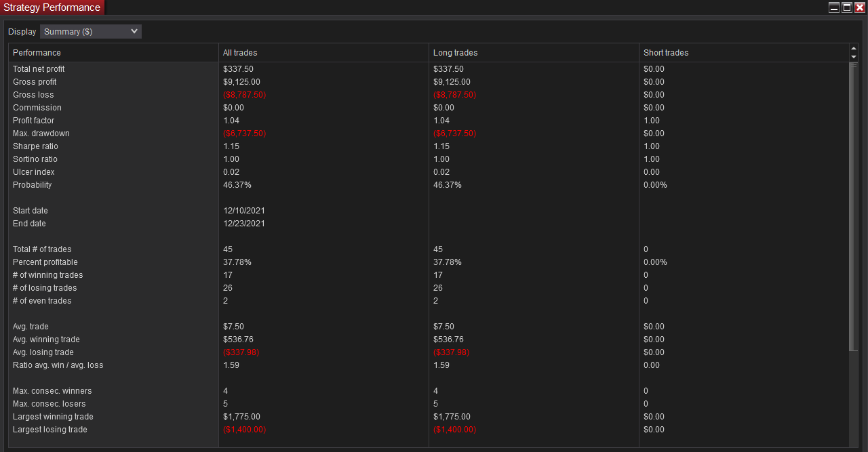Select the Percent profitable row label
Screen dimensions: 868x452
tap(45, 262)
